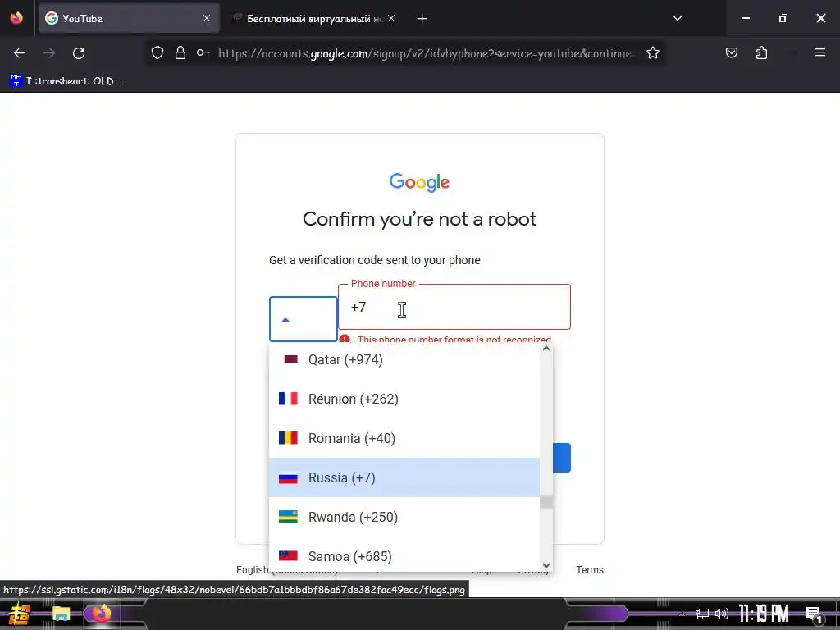840x630 pixels.
Task: Click the 11:19 PM clock
Action: (x=764, y=614)
